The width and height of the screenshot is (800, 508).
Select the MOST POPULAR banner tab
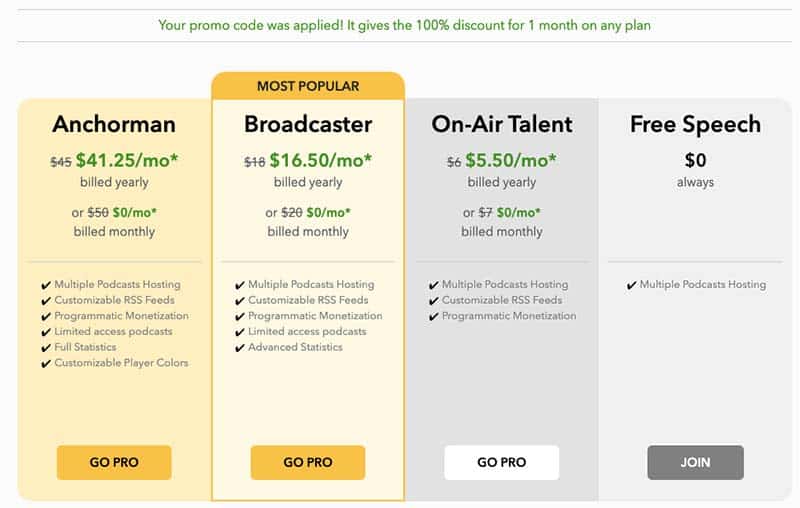[308, 86]
